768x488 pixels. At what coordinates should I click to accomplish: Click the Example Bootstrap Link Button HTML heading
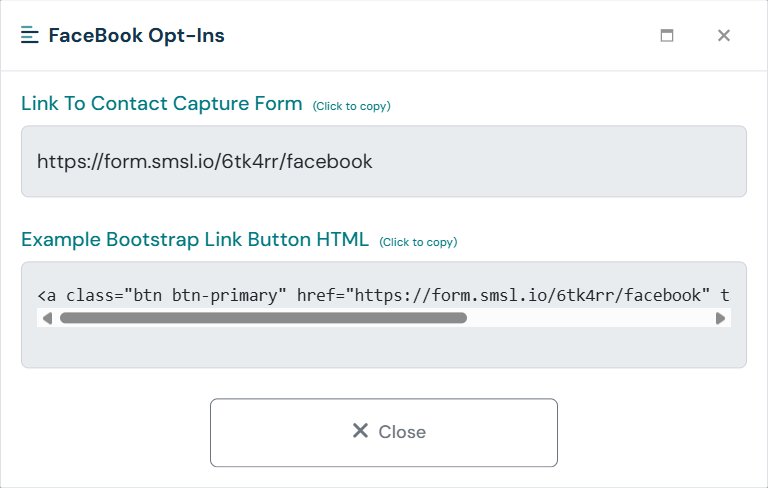click(x=195, y=240)
